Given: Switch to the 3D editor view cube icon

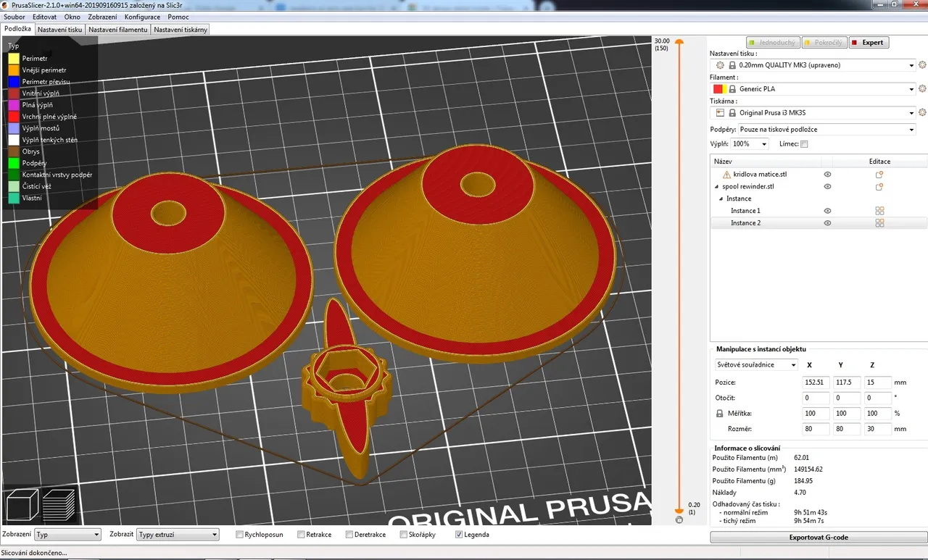Looking at the screenshot, I should pyautogui.click(x=22, y=504).
